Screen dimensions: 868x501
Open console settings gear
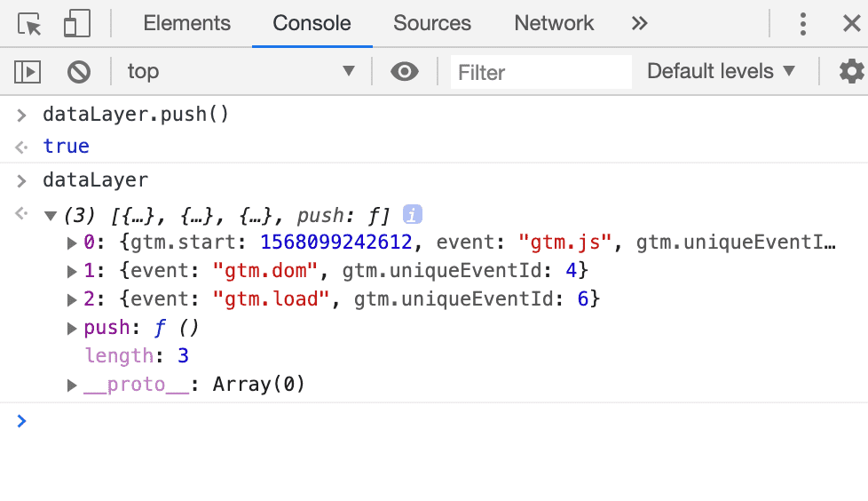[x=851, y=71]
